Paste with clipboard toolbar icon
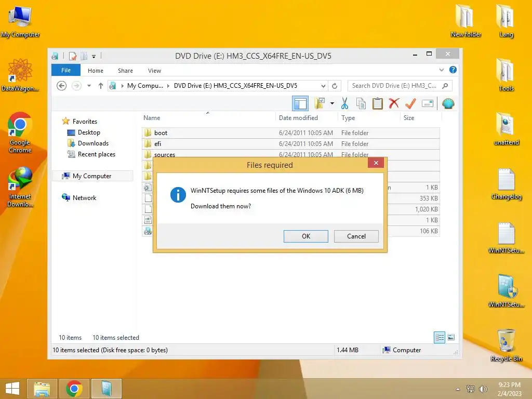The width and height of the screenshot is (532, 399). (377, 103)
